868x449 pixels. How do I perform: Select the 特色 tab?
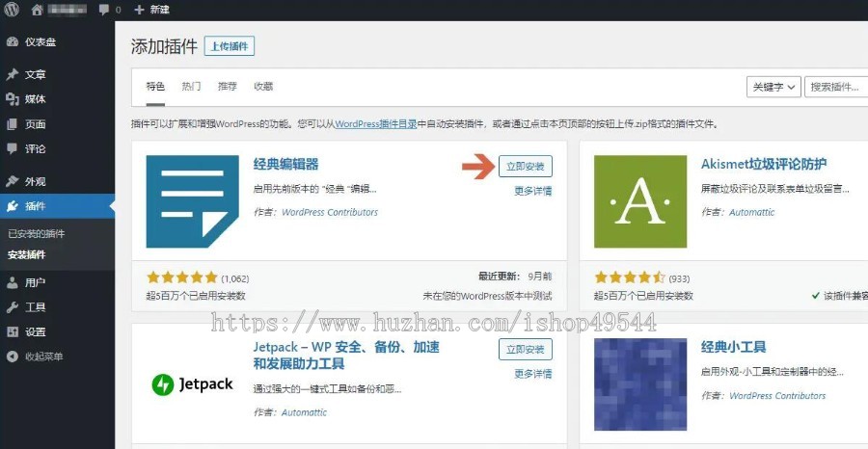pos(155,87)
